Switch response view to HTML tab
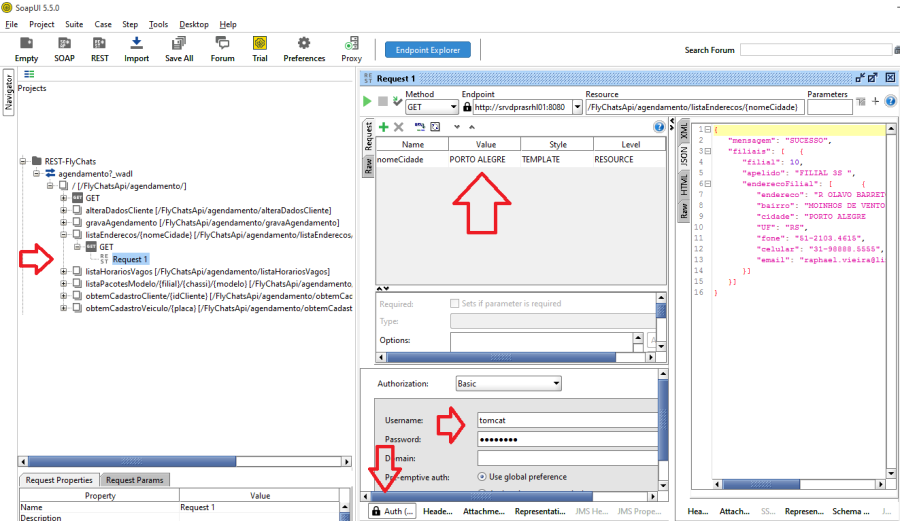This screenshot has width=900, height=521. [x=684, y=185]
